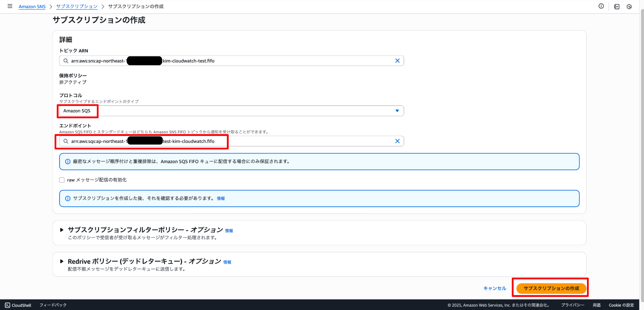644x310 pixels.
Task: Clear the Topic ARN field with X
Action: [397, 61]
